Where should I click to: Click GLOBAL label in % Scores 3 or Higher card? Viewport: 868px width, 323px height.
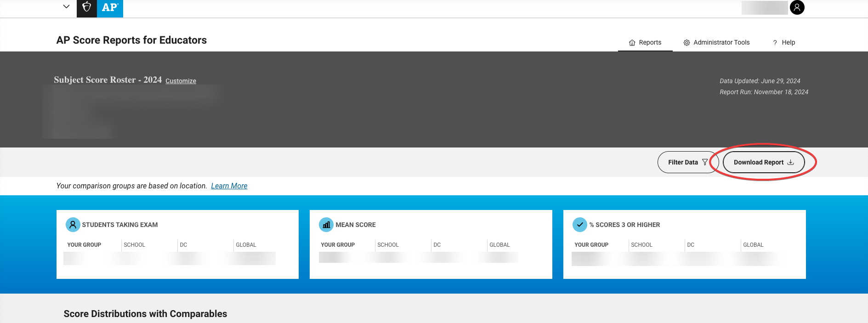pos(753,245)
